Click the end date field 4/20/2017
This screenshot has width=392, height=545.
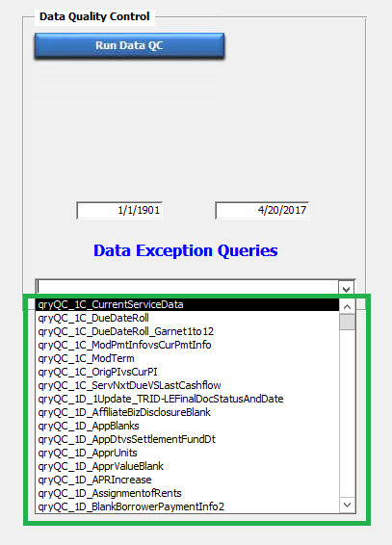(262, 210)
